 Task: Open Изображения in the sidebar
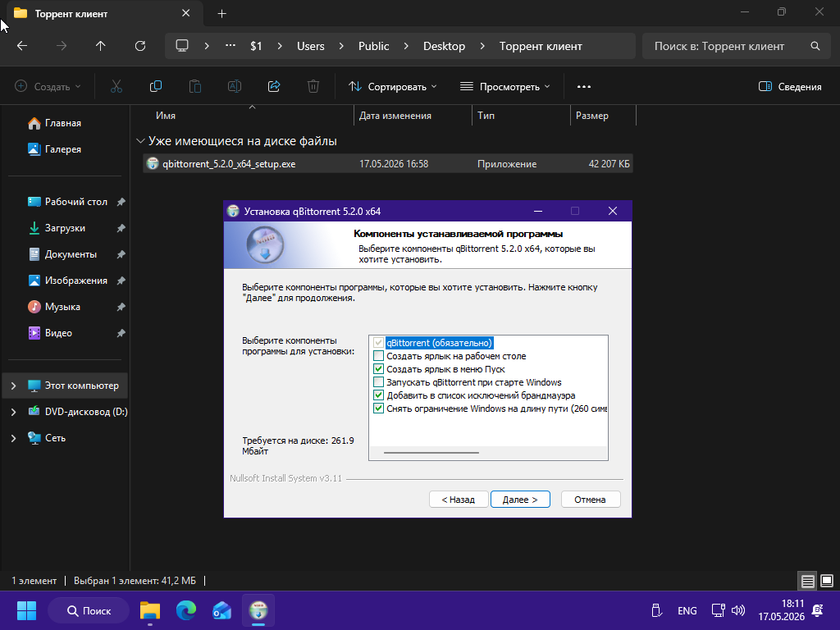click(x=75, y=281)
